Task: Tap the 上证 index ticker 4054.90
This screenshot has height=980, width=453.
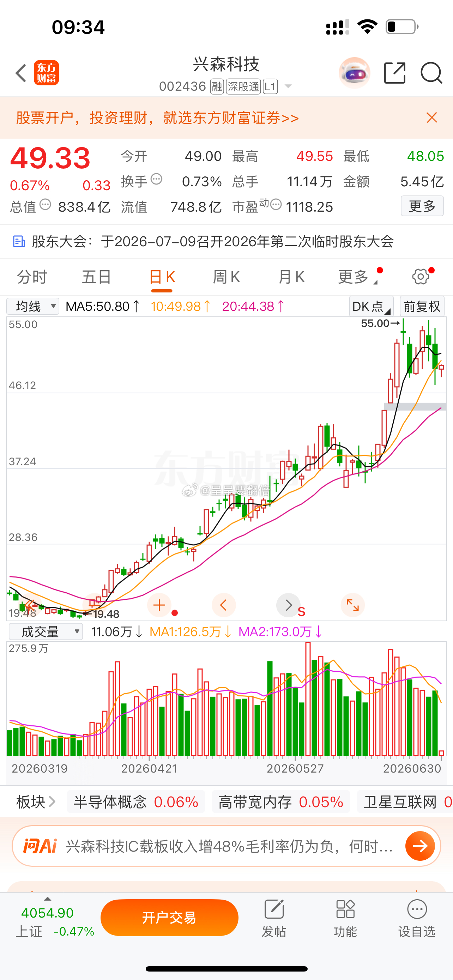Action: [x=48, y=913]
